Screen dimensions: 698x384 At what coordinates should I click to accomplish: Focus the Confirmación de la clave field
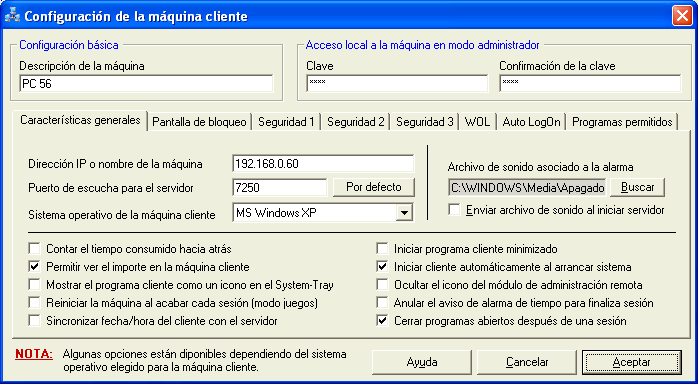[590, 84]
